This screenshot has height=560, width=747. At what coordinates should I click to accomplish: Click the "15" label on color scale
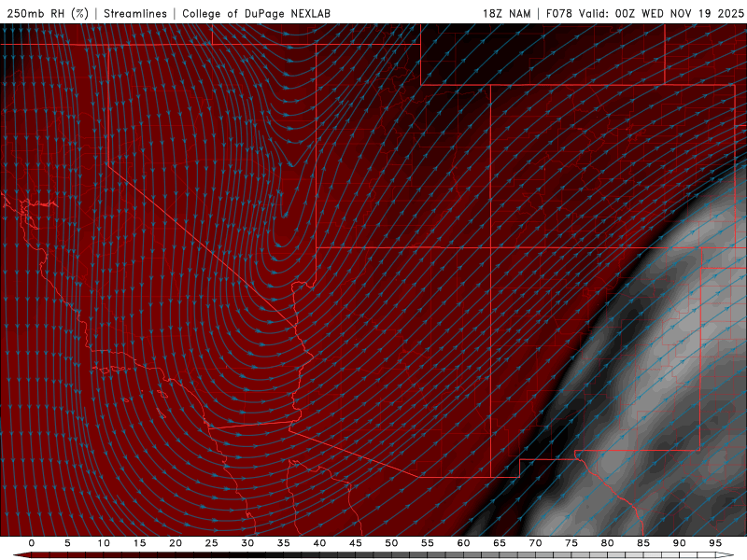(x=139, y=543)
